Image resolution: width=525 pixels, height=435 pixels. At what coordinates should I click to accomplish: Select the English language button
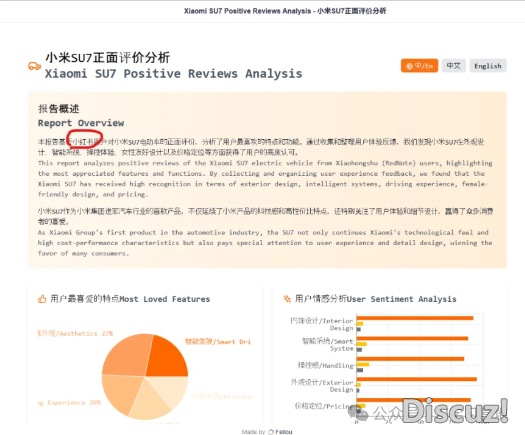(488, 66)
